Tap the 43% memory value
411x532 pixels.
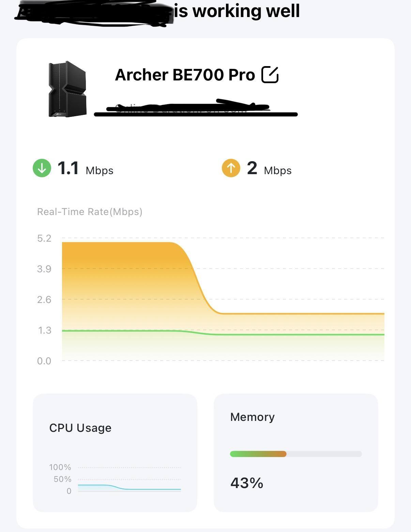(x=247, y=483)
